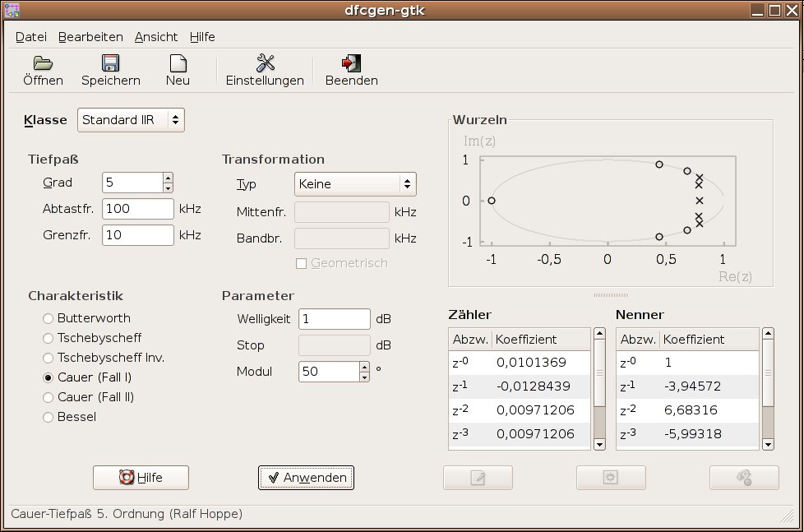Select the Bessel radio button
Screen dimensions: 804x532
coord(49,417)
